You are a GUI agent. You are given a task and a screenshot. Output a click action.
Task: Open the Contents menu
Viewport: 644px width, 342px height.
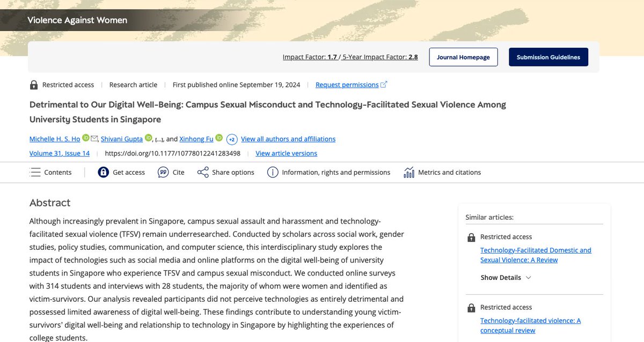pyautogui.click(x=51, y=172)
